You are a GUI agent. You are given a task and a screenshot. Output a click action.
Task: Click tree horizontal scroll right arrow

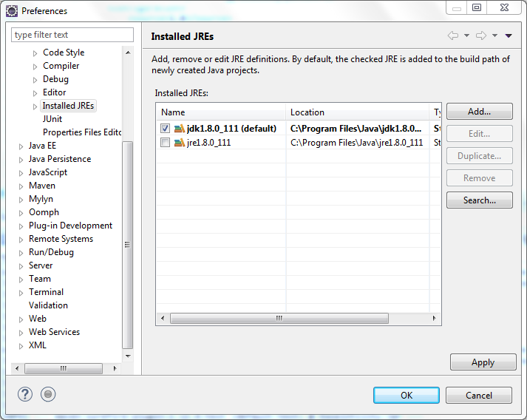click(115, 368)
